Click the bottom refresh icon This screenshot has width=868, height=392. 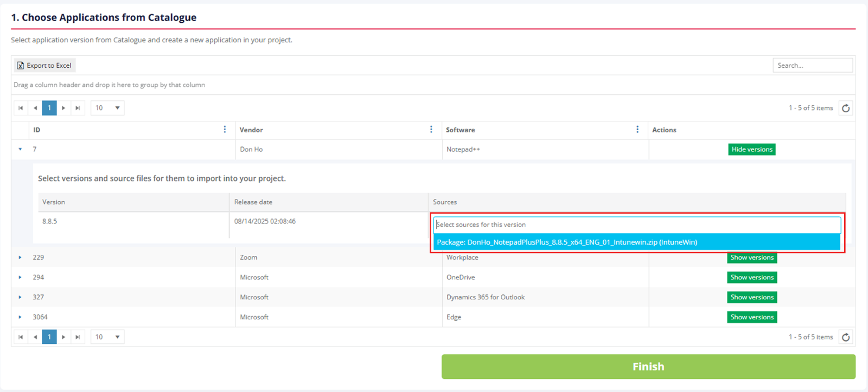coord(845,337)
